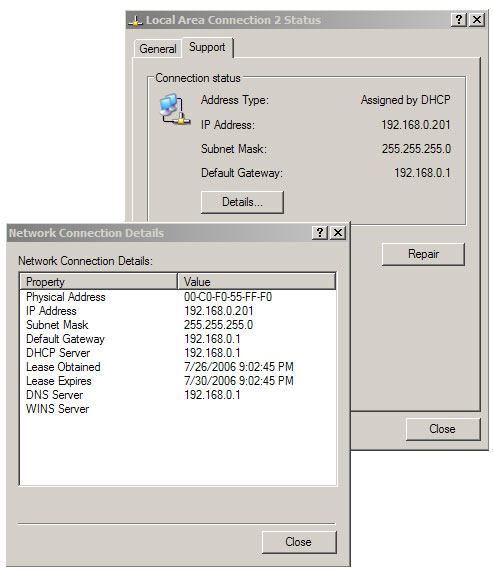Select the Support tab
The image size is (493, 571).
point(207,47)
